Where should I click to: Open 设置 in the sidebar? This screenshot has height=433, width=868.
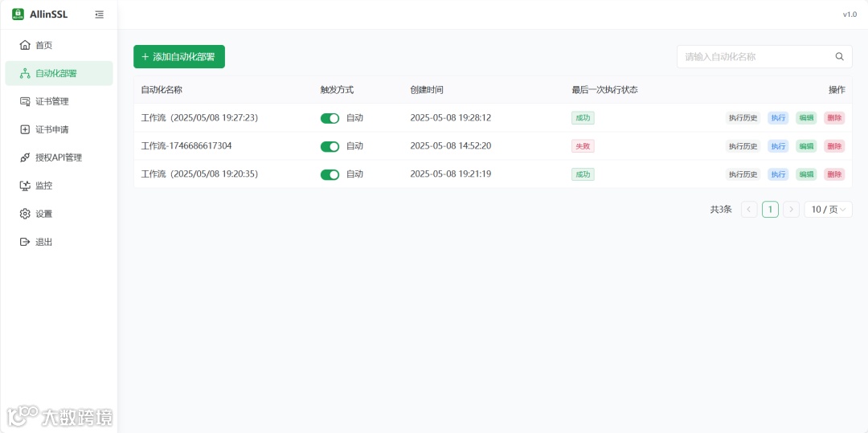[x=59, y=214]
